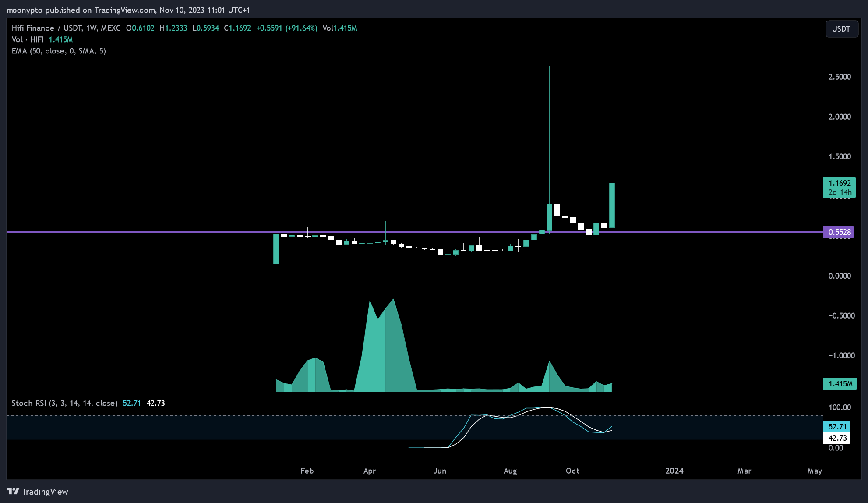Click the 2.5000 price axis label
868x503 pixels.
(x=840, y=77)
